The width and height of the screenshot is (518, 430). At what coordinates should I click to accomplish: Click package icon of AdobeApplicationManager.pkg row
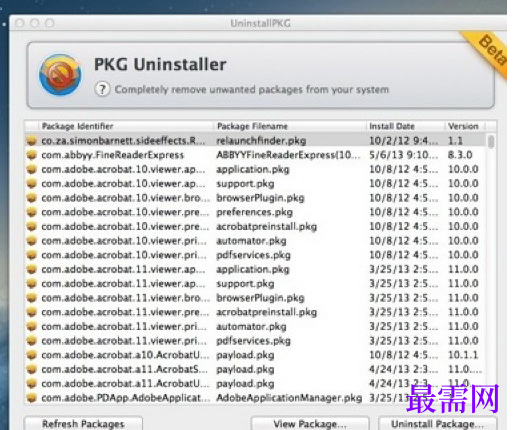(x=32, y=398)
